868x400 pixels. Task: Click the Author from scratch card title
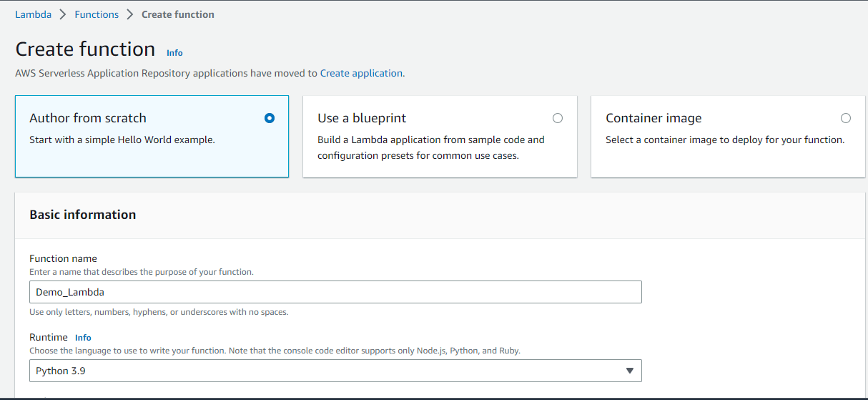(x=88, y=118)
